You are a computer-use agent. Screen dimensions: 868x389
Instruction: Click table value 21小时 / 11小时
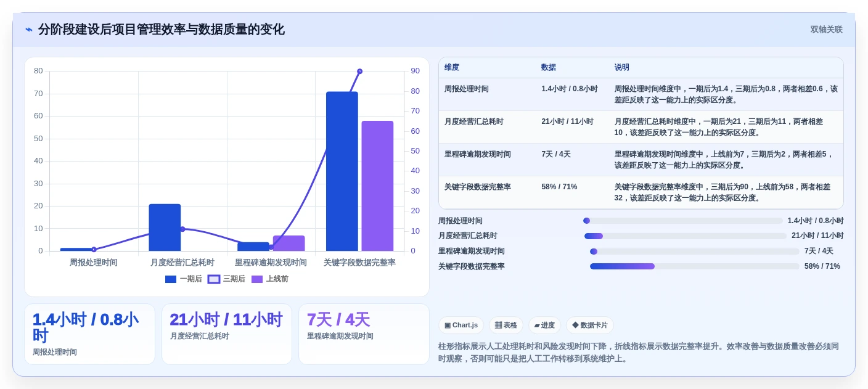pos(568,121)
